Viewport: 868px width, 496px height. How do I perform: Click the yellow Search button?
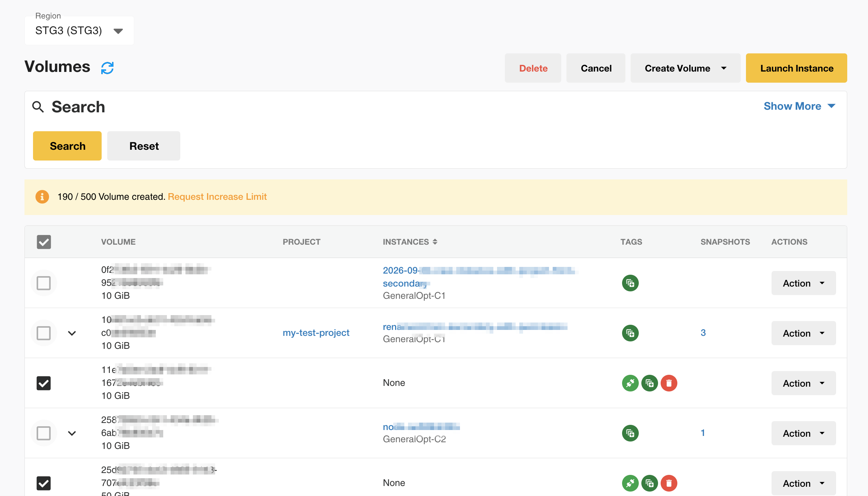pos(67,146)
